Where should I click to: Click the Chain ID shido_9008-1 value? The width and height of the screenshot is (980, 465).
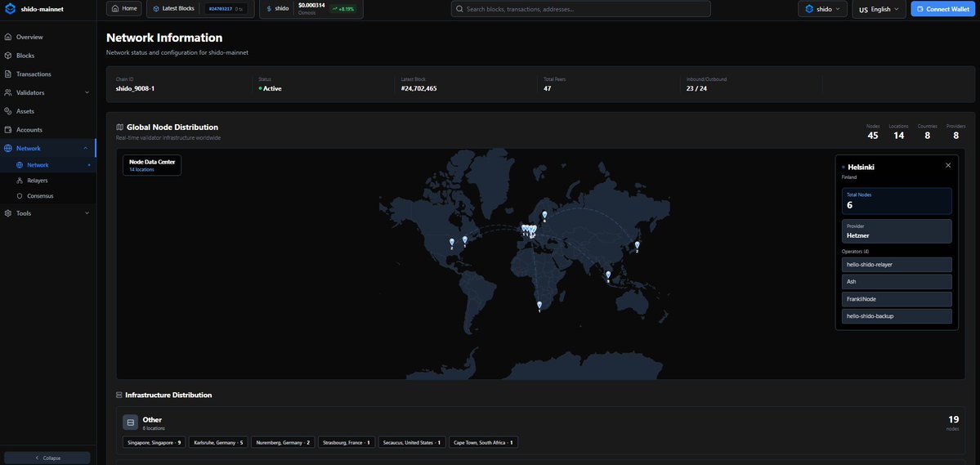tap(135, 89)
